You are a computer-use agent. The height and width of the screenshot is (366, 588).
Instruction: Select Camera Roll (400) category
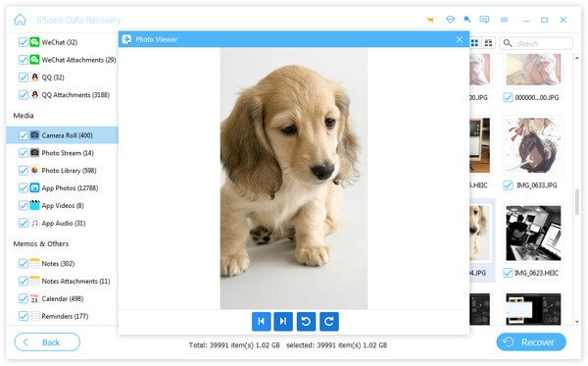coord(63,135)
